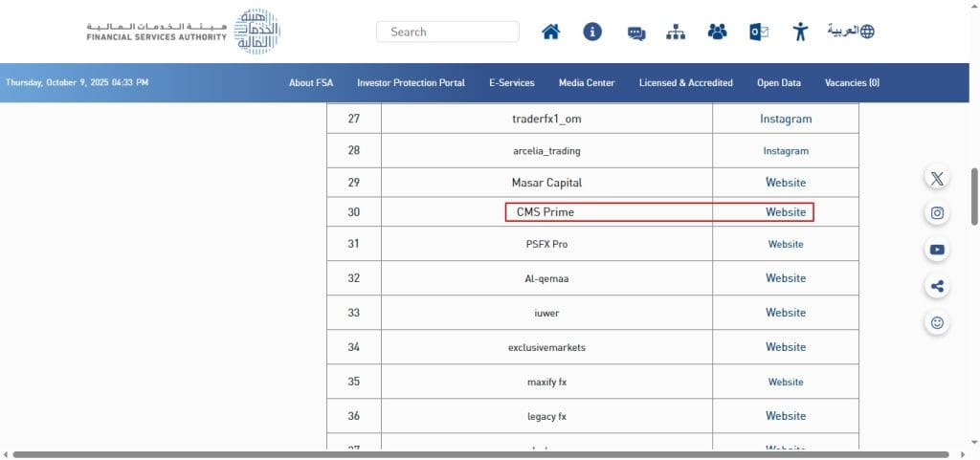Click the horizontal scrollbar at bottom
The width and height of the screenshot is (980, 460).
479,454
